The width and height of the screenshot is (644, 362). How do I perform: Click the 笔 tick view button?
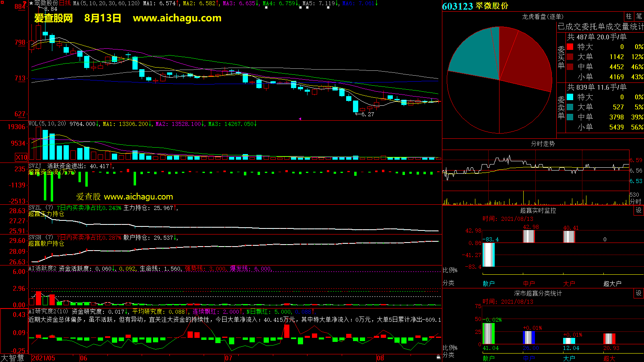(639, 16)
